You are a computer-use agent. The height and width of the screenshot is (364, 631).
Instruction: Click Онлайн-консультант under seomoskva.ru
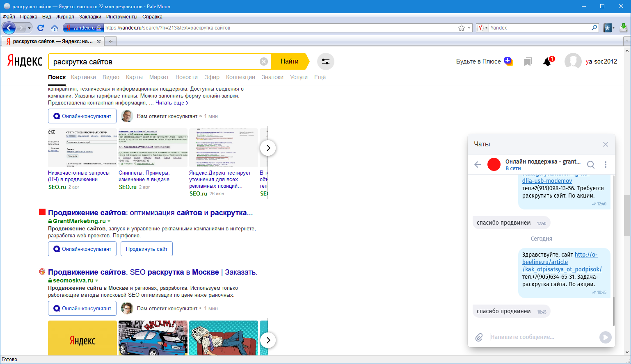(x=82, y=308)
